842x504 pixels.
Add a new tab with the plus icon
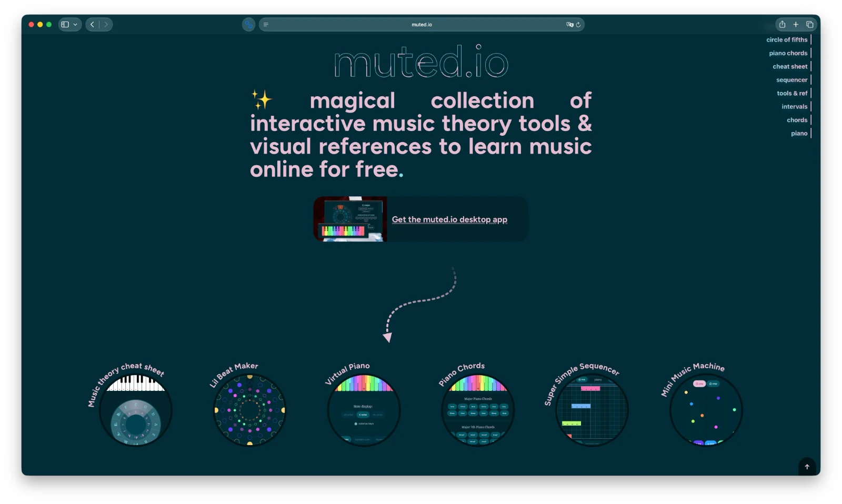796,24
